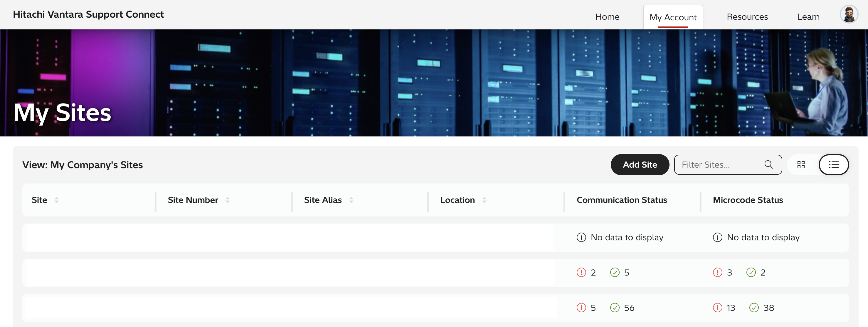Image resolution: width=868 pixels, height=327 pixels.
Task: Open the Learn menu
Action: pos(808,17)
